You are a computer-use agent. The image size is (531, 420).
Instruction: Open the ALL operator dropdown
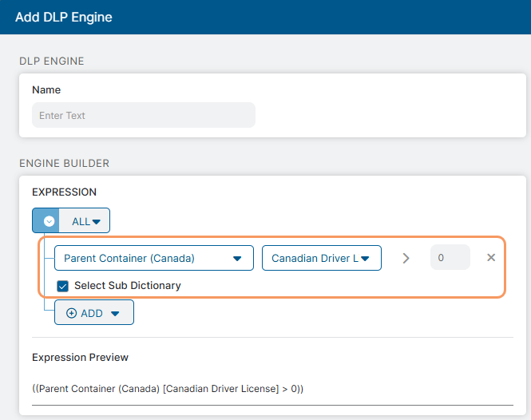pyautogui.click(x=85, y=221)
